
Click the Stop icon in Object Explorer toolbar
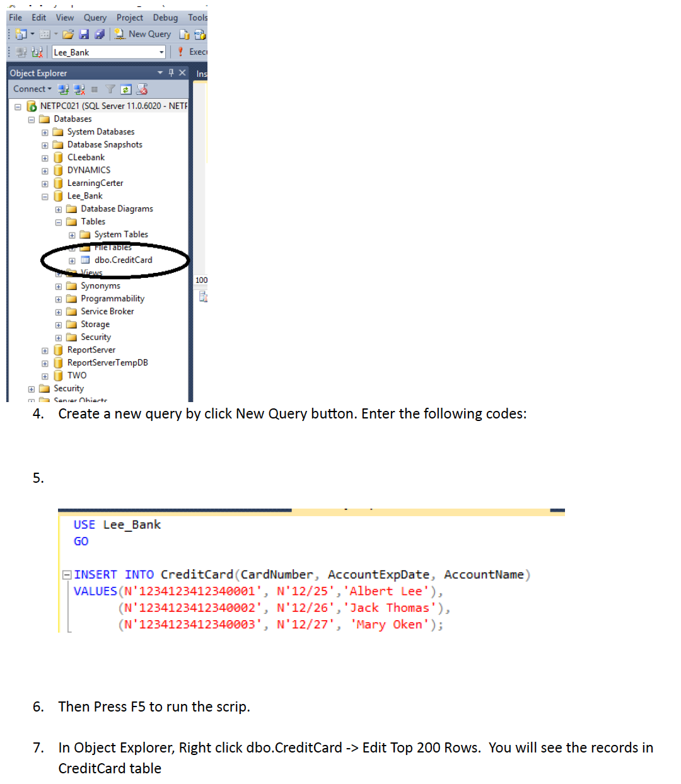[x=94, y=89]
